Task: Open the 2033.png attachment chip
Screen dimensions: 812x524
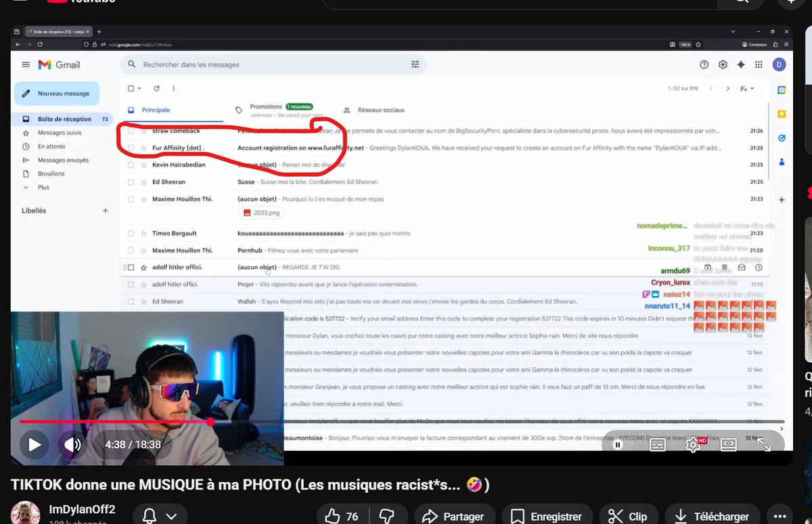Action: click(x=261, y=213)
